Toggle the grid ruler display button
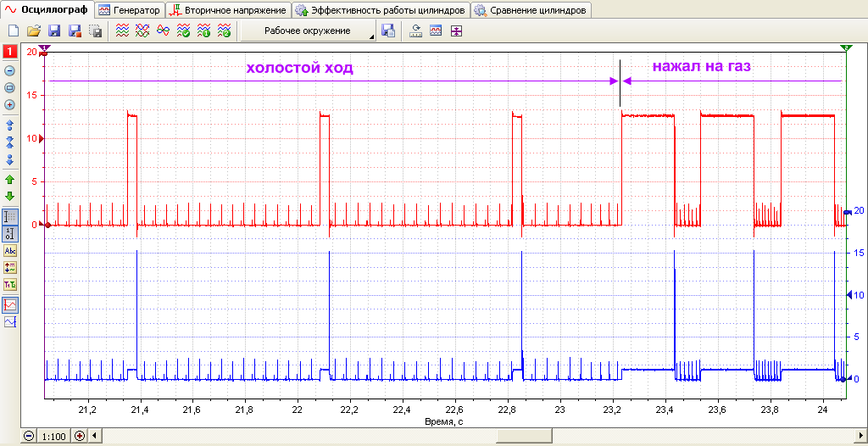This screenshot has height=446, width=868. point(10,217)
